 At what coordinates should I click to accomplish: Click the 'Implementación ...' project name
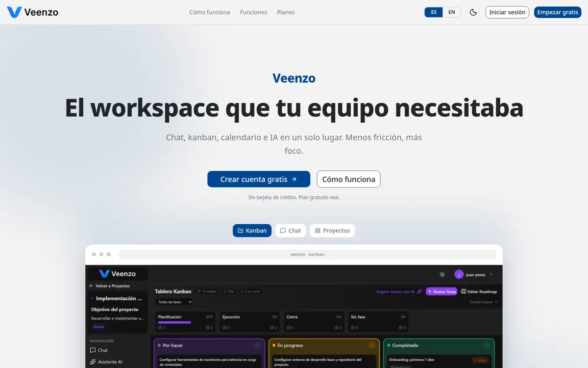[119, 298]
